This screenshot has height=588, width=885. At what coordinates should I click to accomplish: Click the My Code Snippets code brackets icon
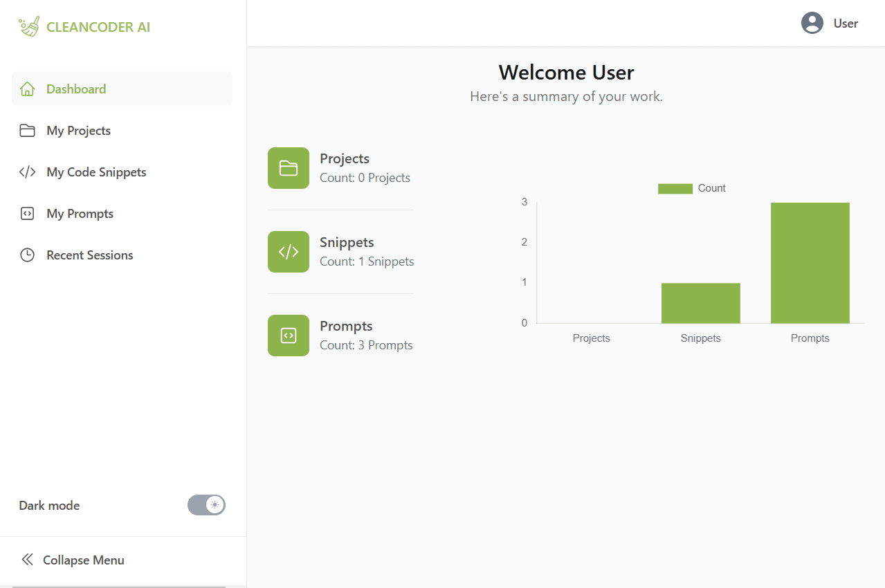27,172
